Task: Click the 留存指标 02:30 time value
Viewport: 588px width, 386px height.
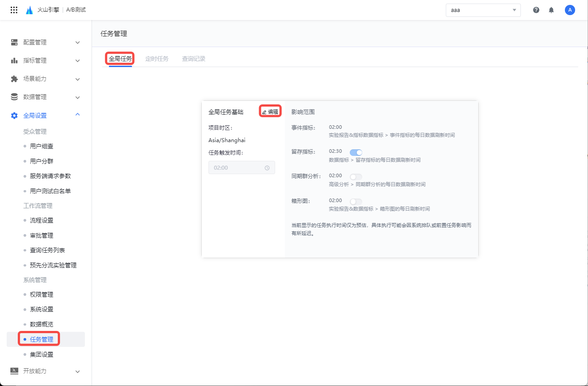Action: pos(336,151)
